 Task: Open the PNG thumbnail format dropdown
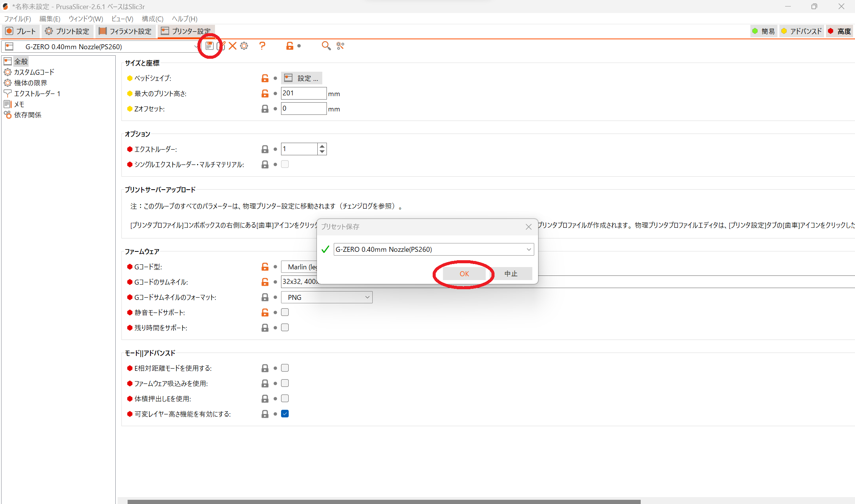327,297
